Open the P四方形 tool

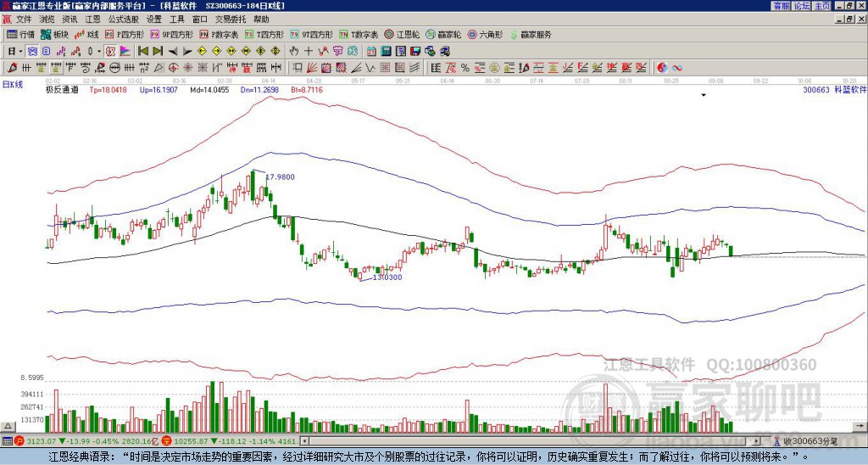click(x=125, y=34)
